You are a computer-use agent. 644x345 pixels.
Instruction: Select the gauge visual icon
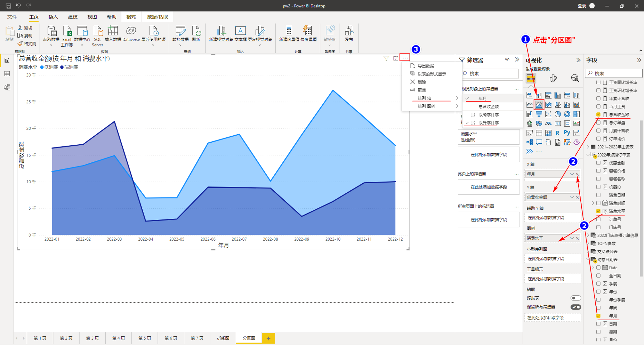(x=548, y=123)
